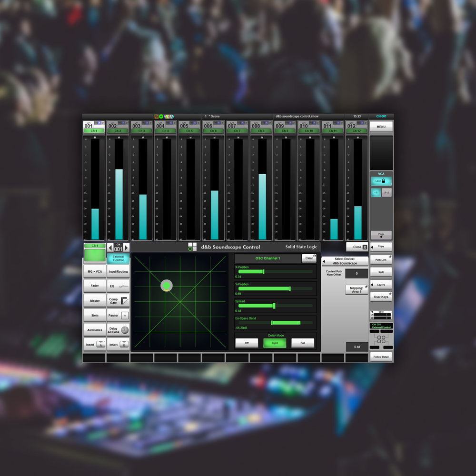
Task: Click the VCA Lock padlock button
Action: (381, 181)
